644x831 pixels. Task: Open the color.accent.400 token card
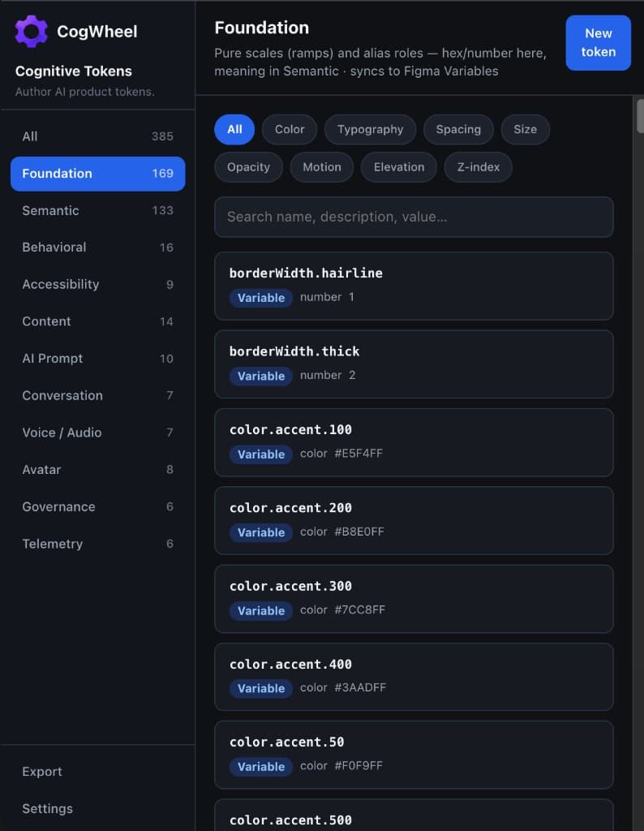pyautogui.click(x=414, y=677)
